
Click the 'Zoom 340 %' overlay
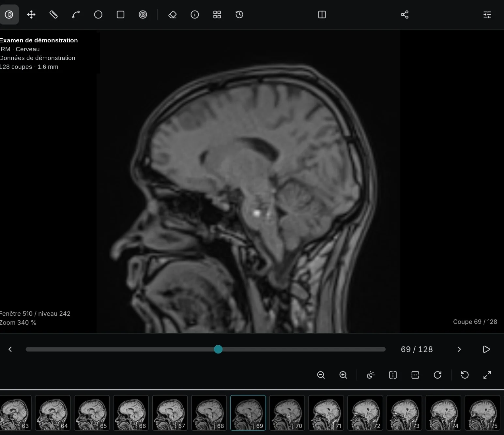click(18, 322)
